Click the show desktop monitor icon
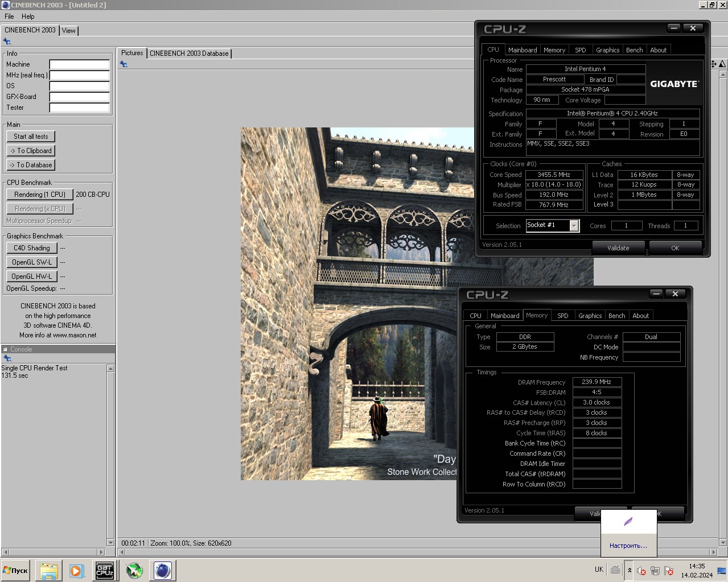Screen dimensions: 728x582 721,571
